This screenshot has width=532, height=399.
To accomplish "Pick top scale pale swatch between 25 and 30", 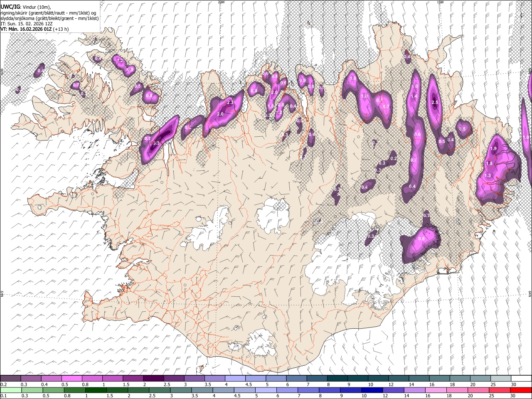I will pos(501,379).
